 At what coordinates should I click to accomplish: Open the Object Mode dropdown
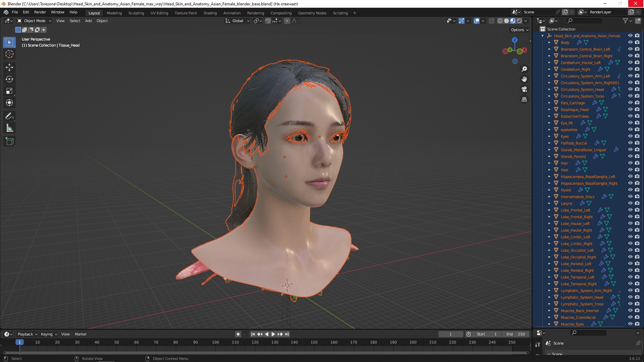34,21
